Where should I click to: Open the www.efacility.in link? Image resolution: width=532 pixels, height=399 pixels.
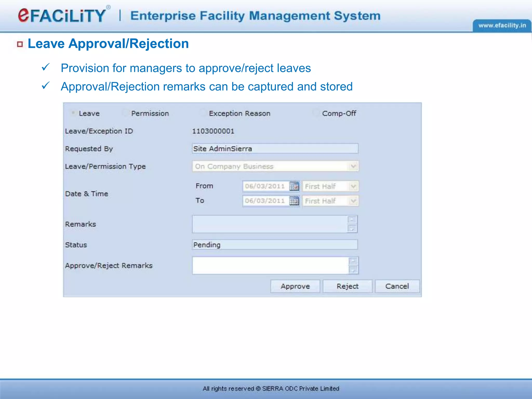coord(502,25)
